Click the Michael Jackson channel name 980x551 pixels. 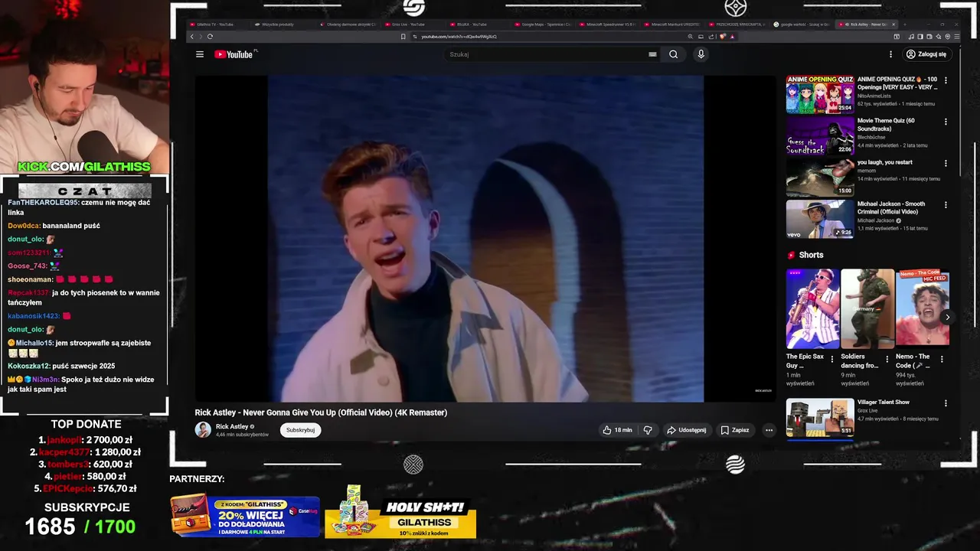coord(876,220)
